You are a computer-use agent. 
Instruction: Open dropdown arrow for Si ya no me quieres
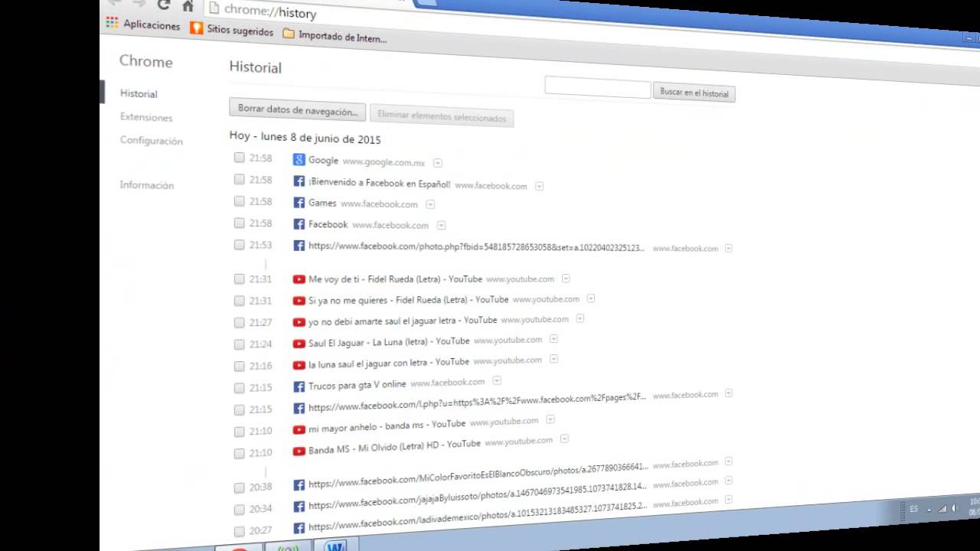(591, 298)
